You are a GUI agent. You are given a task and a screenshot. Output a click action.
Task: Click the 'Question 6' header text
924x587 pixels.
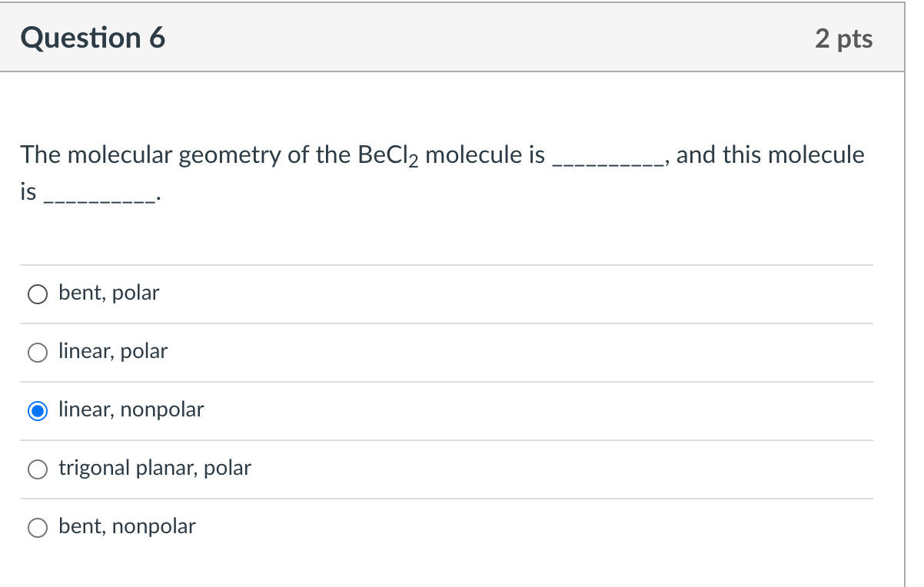pyautogui.click(x=93, y=37)
